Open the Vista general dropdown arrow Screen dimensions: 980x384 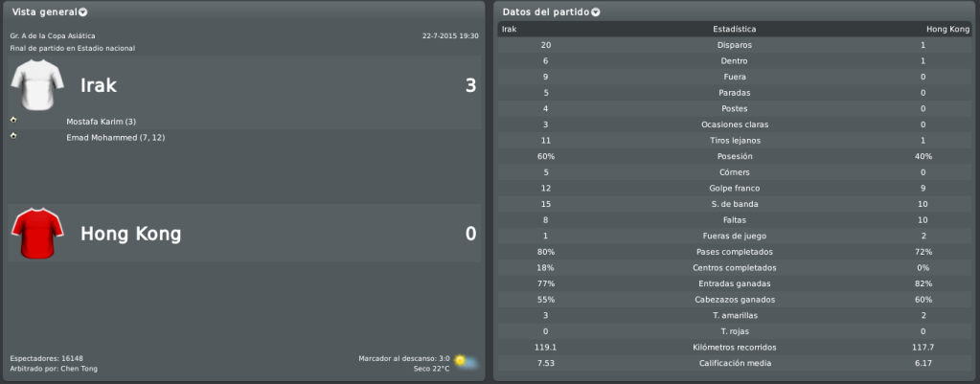[83, 11]
